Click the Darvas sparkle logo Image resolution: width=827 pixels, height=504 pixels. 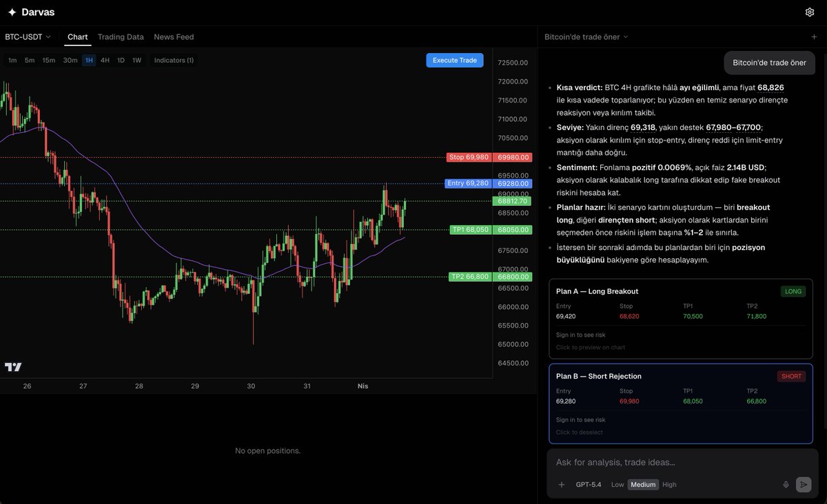pos(12,12)
